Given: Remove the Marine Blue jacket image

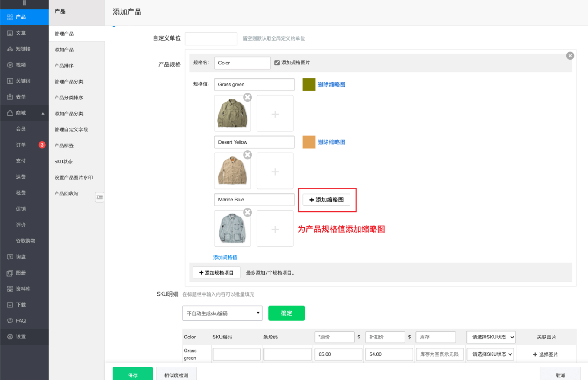Looking at the screenshot, I should coord(247,212).
